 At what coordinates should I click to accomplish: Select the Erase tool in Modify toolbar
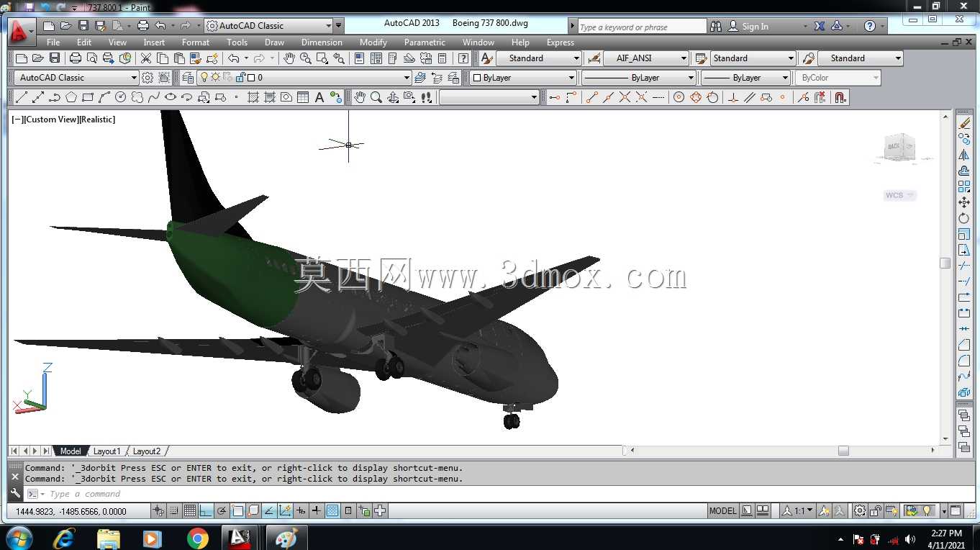[964, 123]
